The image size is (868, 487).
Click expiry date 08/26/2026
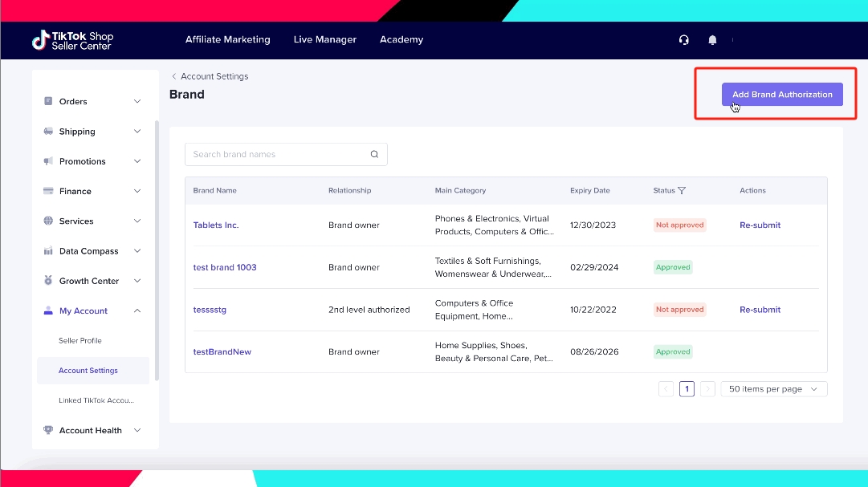594,352
